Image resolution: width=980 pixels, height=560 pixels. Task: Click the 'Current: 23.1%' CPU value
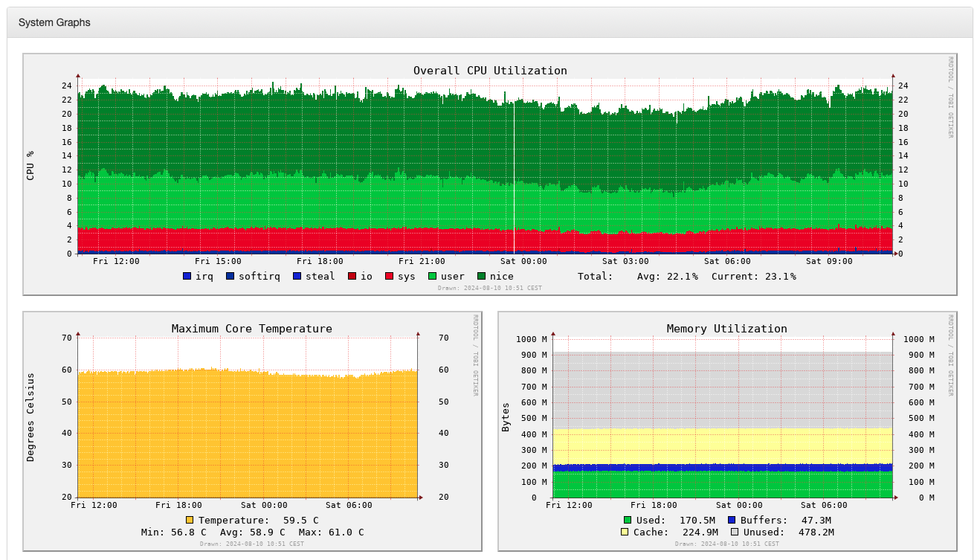(x=754, y=276)
